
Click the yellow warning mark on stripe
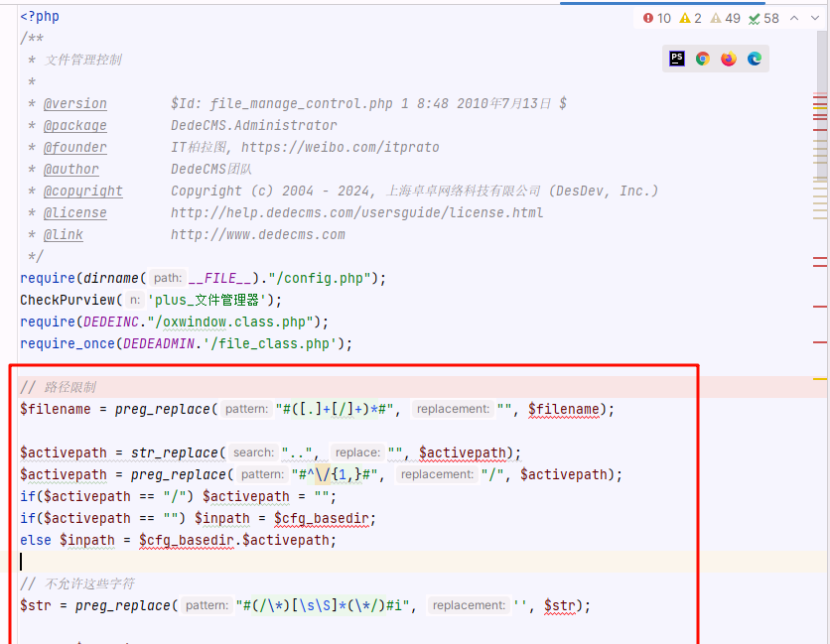click(x=820, y=379)
